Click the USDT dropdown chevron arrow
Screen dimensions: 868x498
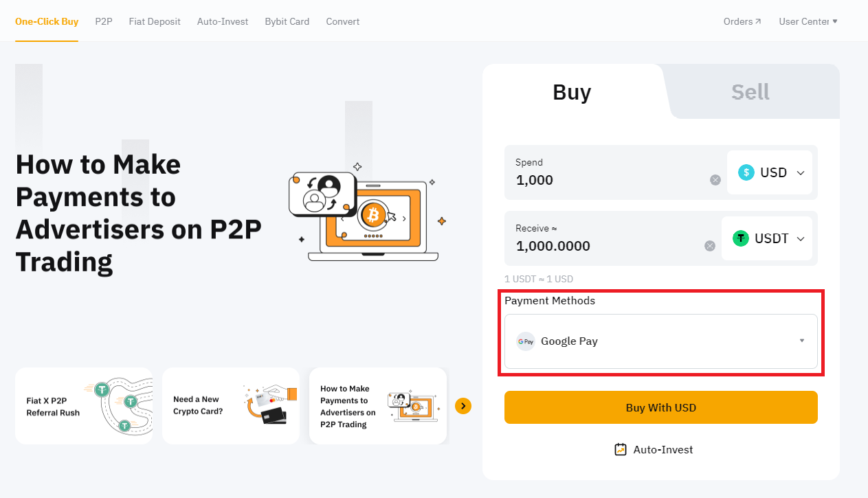(801, 239)
